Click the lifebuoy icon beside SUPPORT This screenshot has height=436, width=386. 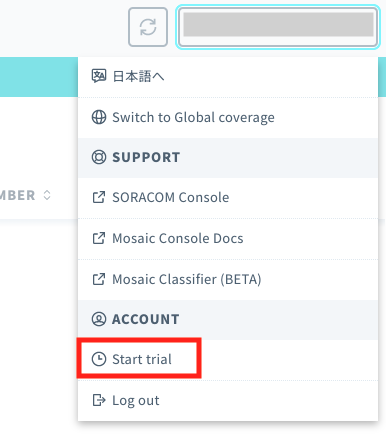[x=99, y=157]
